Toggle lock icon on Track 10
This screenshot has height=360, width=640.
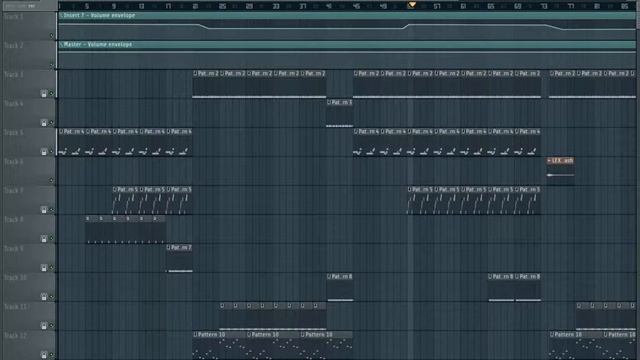point(44,297)
